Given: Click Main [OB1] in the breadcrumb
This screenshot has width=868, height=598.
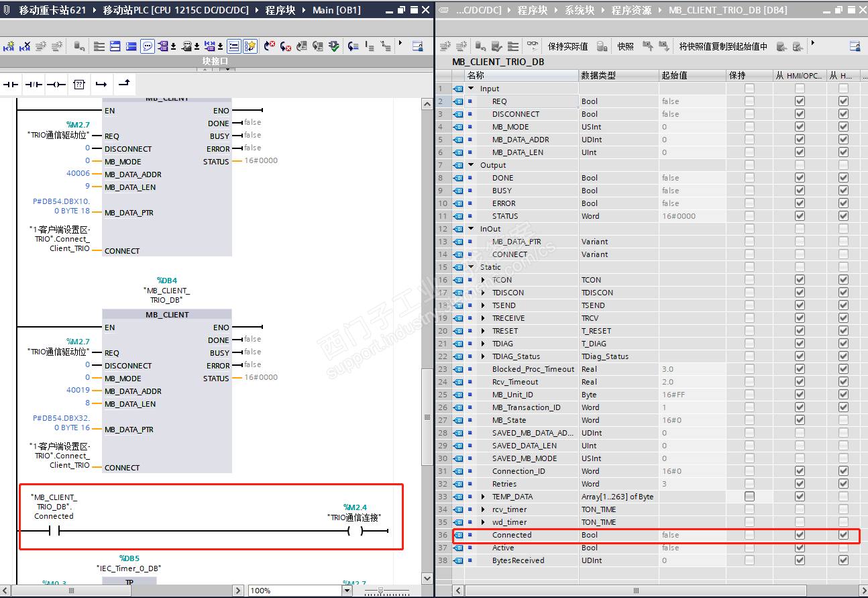Looking at the screenshot, I should (x=336, y=10).
